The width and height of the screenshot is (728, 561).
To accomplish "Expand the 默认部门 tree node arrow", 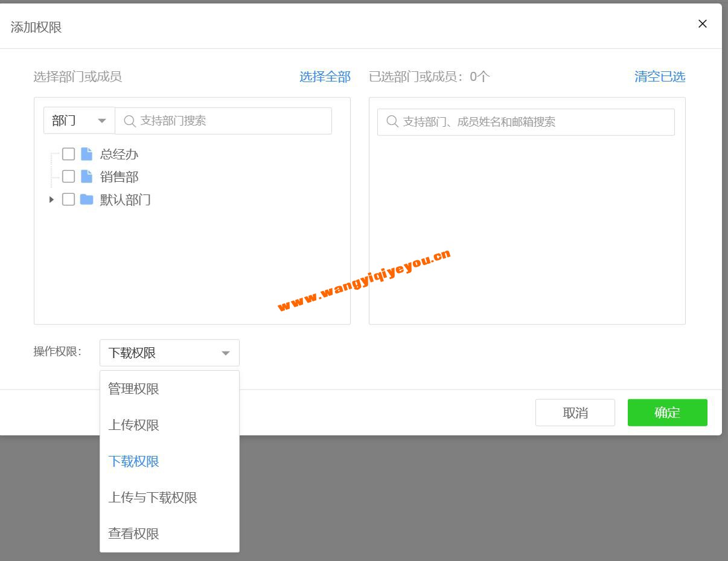I will [51, 199].
